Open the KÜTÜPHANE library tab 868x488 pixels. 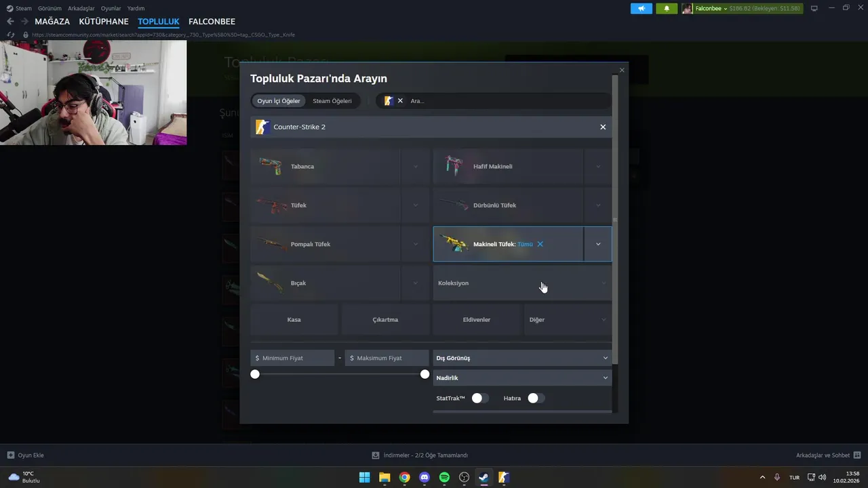tap(104, 22)
